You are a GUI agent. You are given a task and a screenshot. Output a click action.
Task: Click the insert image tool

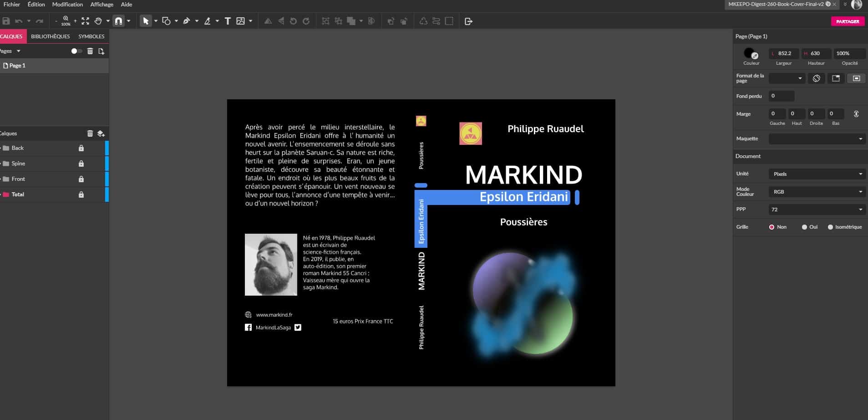click(x=241, y=21)
